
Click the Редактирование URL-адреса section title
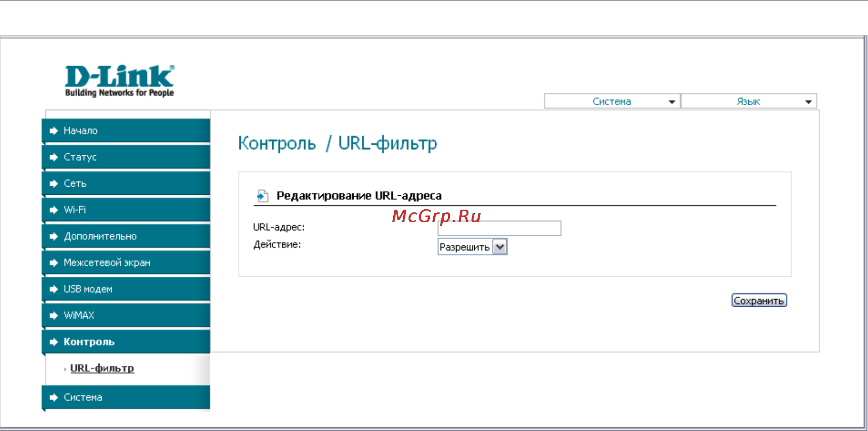(x=359, y=196)
